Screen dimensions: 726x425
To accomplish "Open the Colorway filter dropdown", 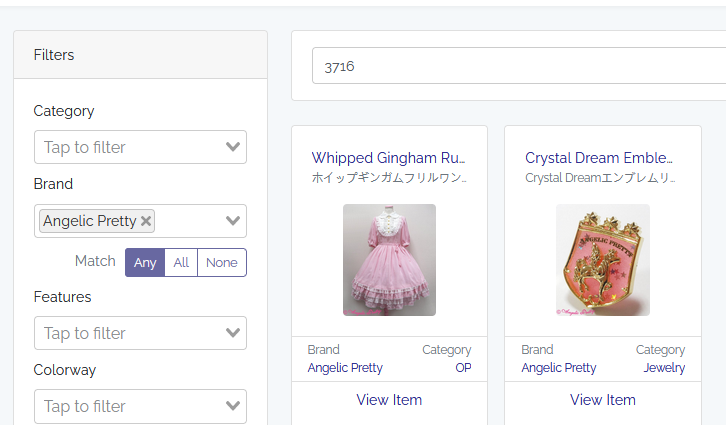I will coord(140,406).
